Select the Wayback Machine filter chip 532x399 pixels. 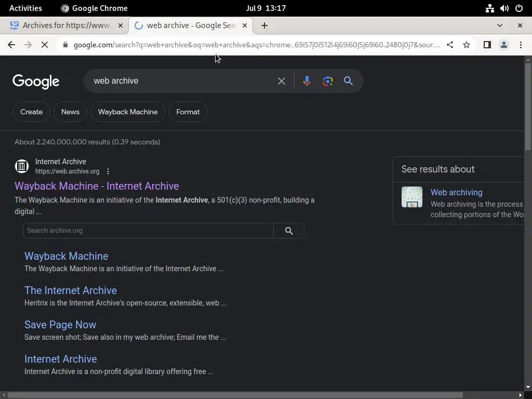[x=128, y=112]
